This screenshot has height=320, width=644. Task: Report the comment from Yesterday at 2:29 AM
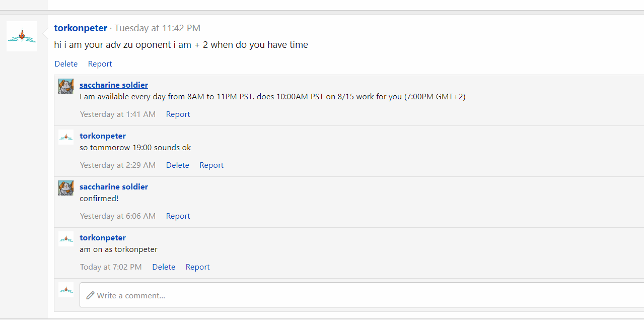pyautogui.click(x=211, y=165)
